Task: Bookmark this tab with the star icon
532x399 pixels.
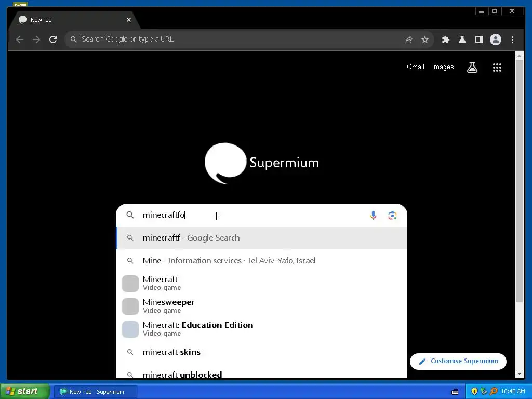Action: tap(425, 39)
